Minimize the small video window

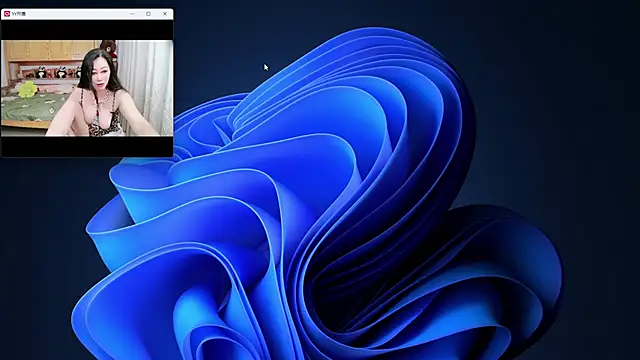pos(132,14)
